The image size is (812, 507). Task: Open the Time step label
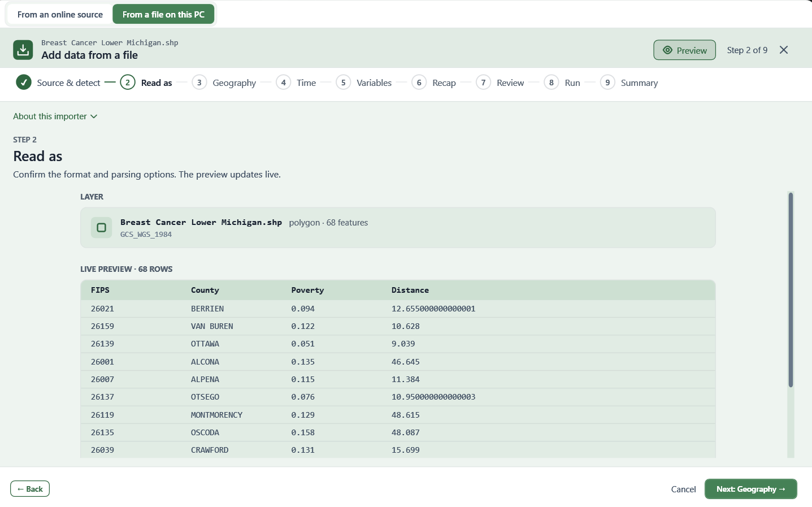pos(306,83)
